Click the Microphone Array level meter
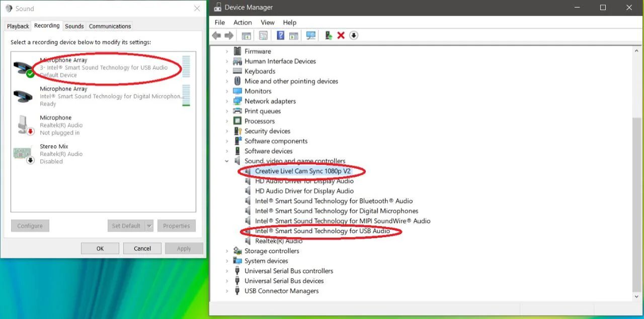Image resolution: width=644 pixels, height=319 pixels. (186, 67)
